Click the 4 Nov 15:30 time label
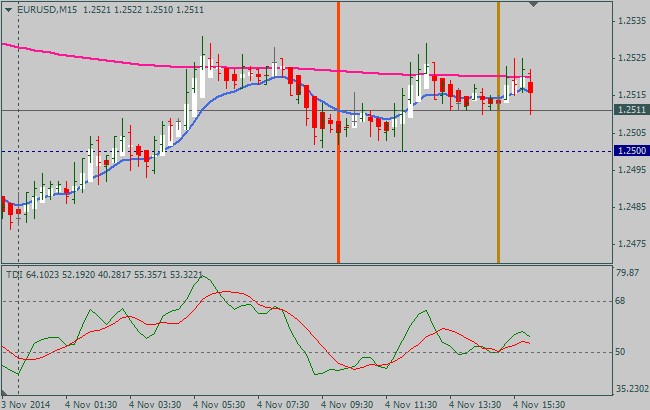This screenshot has width=650, height=410. point(539,404)
